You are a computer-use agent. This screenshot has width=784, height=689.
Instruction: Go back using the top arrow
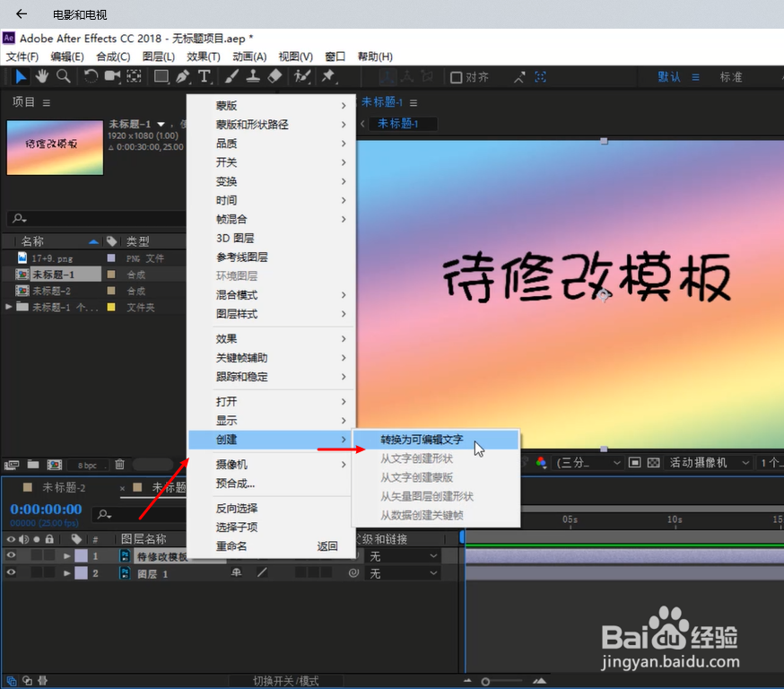coord(21,14)
